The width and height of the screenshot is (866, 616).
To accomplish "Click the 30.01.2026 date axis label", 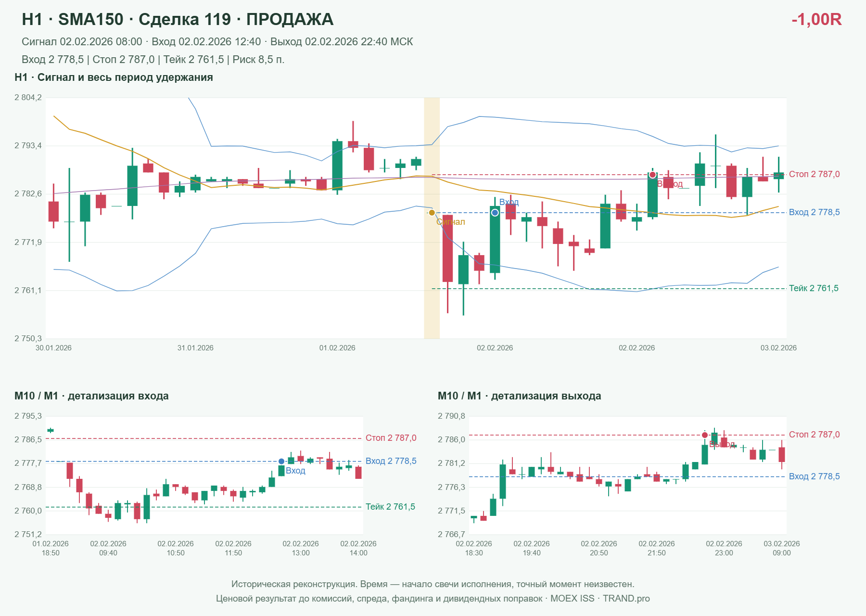I will click(53, 348).
